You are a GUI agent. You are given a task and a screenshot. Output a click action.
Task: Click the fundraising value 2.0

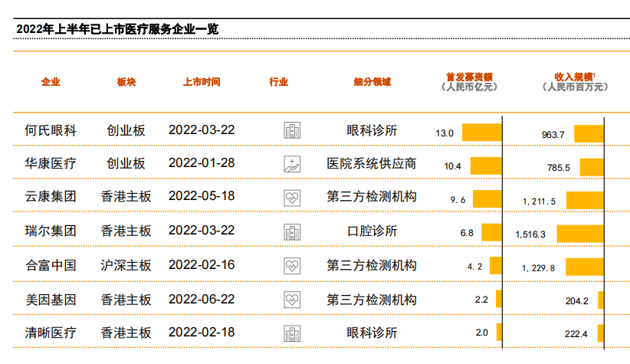pyautogui.click(x=482, y=333)
